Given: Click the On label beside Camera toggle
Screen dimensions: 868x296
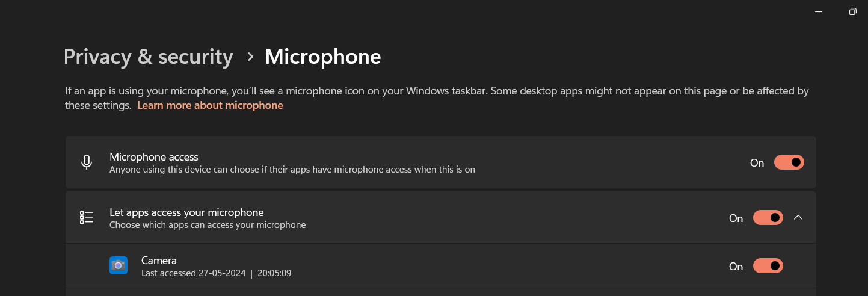Looking at the screenshot, I should [x=736, y=267].
